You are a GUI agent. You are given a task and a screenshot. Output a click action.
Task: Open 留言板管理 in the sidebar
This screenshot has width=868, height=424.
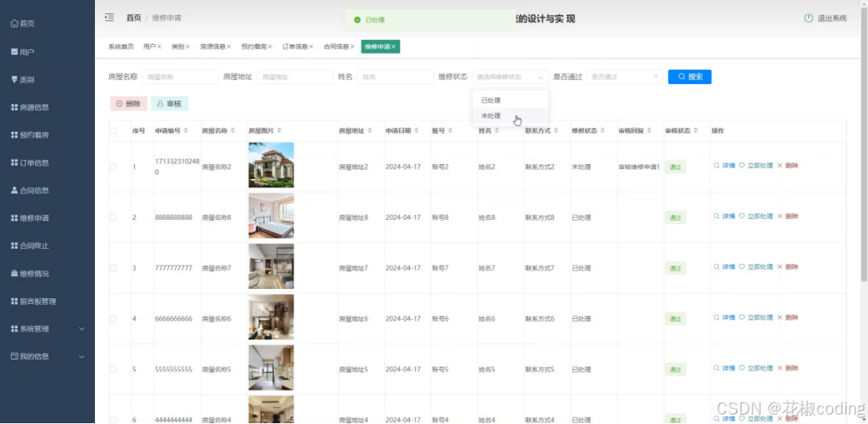pos(33,301)
